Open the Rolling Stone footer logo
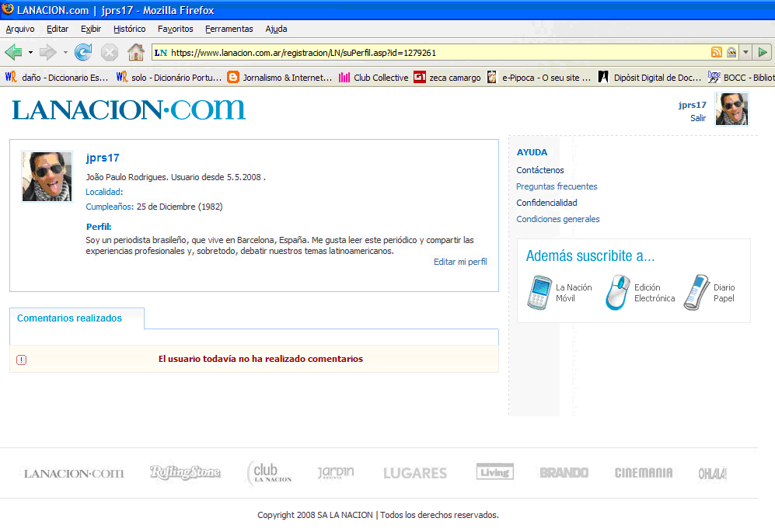This screenshot has width=775, height=532. [185, 473]
